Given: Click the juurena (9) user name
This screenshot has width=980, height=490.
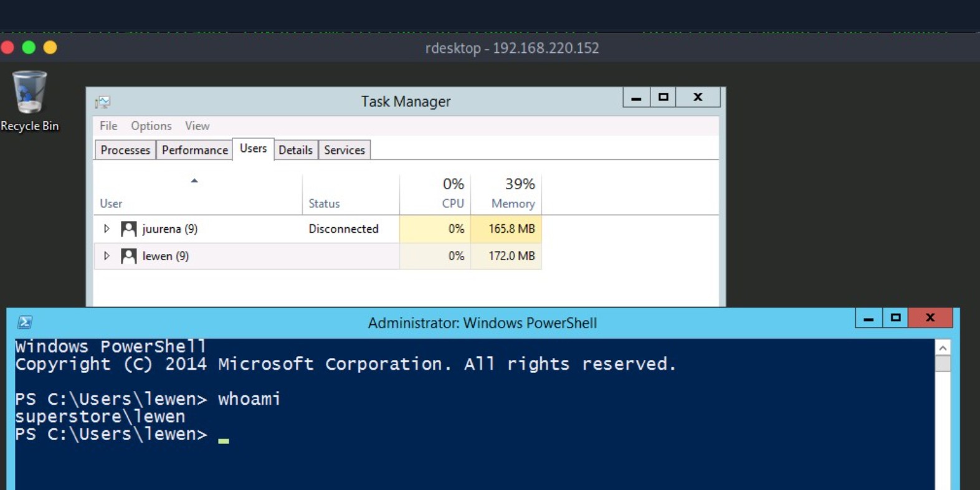Looking at the screenshot, I should click(x=169, y=229).
